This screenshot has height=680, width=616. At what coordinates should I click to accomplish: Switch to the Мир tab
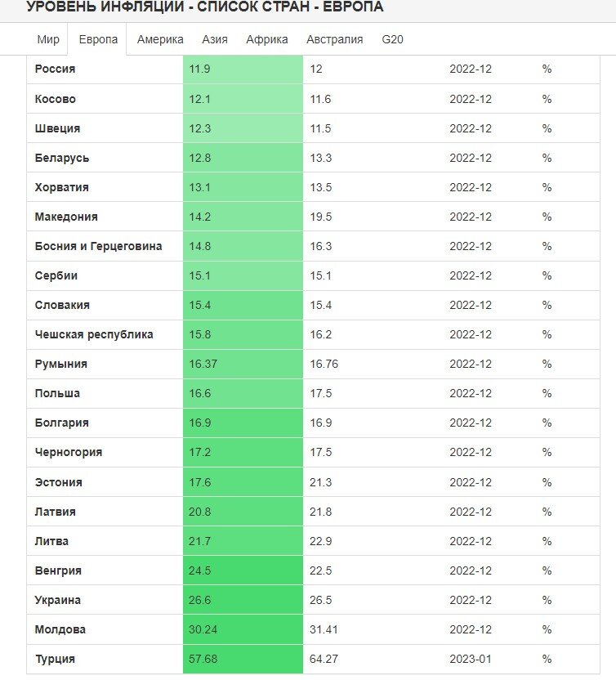(47, 39)
